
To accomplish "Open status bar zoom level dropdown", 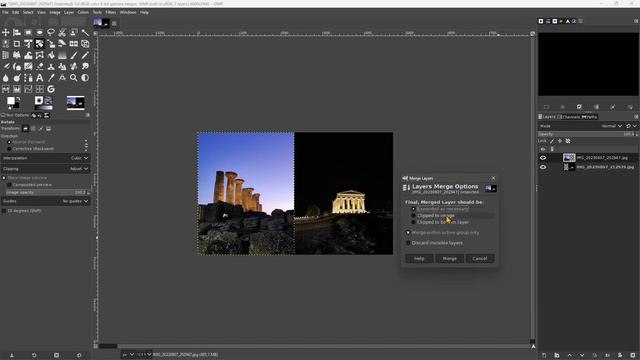I will pos(144,355).
